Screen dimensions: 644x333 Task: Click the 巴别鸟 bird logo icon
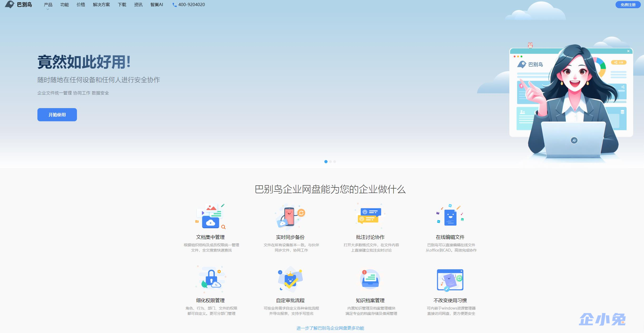pyautogui.click(x=9, y=4)
